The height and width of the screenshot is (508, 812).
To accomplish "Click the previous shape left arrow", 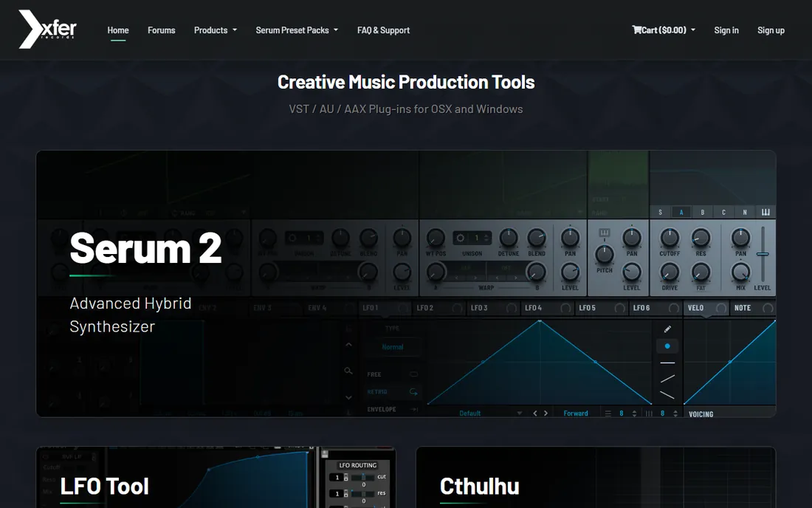I will point(535,413).
